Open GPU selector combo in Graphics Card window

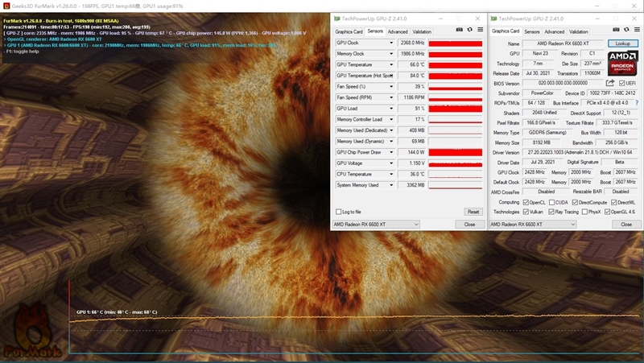pyautogui.click(x=533, y=225)
